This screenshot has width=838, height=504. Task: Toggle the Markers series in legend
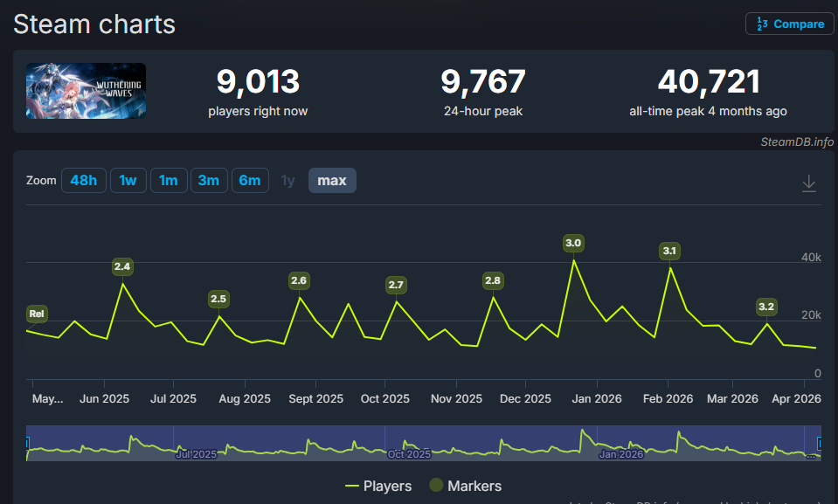point(466,486)
